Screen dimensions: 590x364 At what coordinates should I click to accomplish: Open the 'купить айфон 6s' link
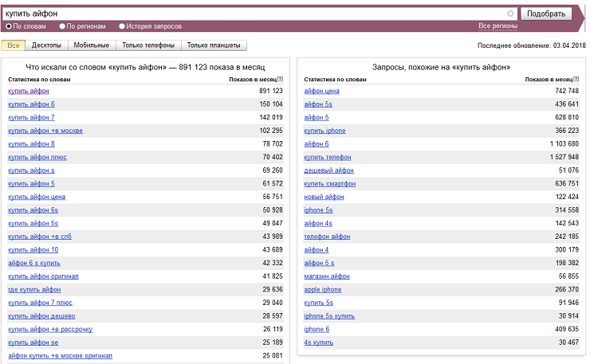33,210
